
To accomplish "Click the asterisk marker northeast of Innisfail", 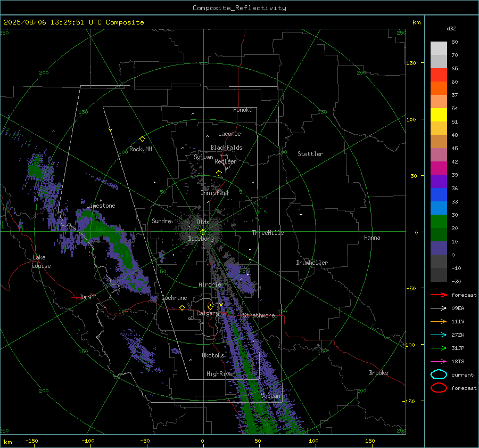I will point(253,183).
